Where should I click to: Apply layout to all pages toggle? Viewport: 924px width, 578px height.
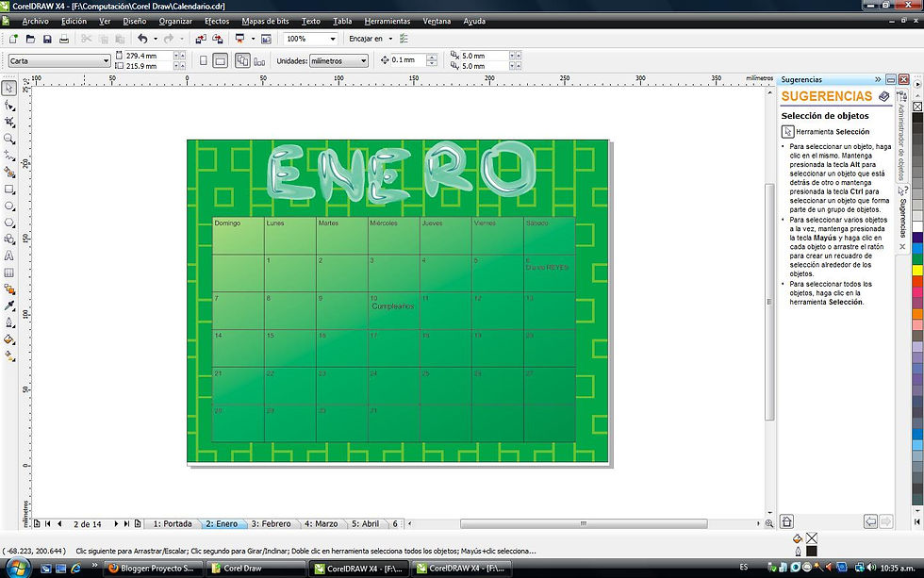pos(242,60)
